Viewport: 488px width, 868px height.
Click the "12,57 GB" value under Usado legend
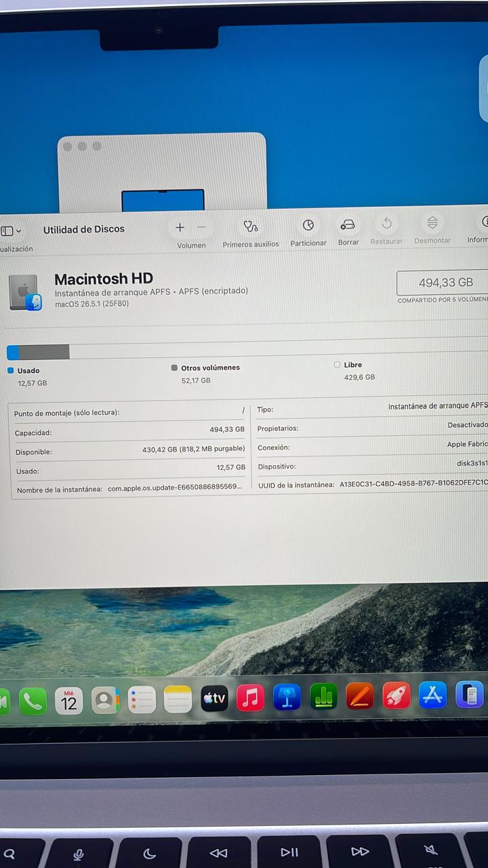33,383
